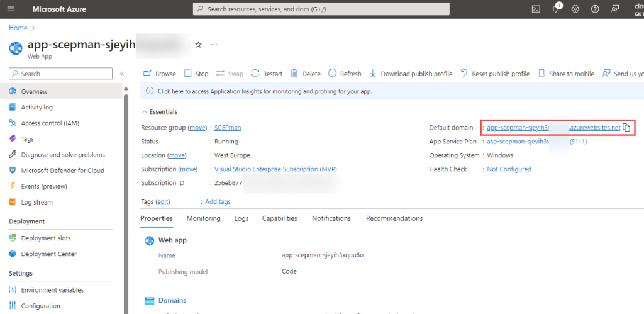This screenshot has height=314, width=644.
Task: Select the name app-scepman-sjeyih3xquu6o
Action: 323,255
